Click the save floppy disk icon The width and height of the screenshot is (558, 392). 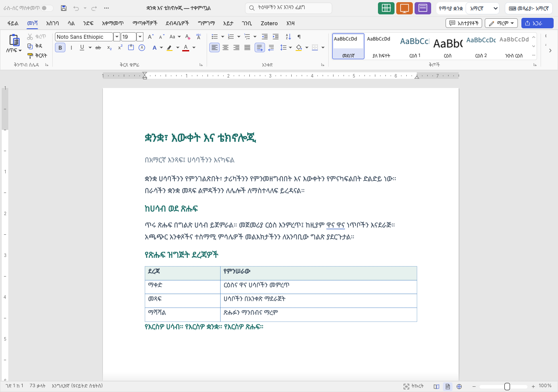(x=64, y=8)
